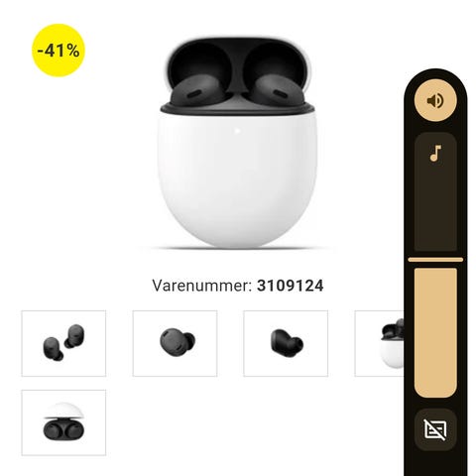
Task: Select the single earbud back-view thumbnail
Action: [x=175, y=343]
